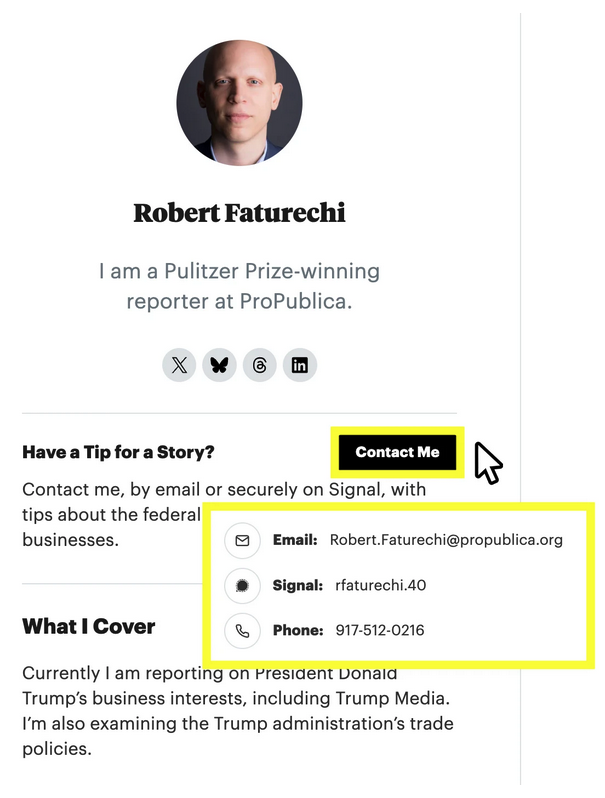This screenshot has width=605, height=798.
Task: Open the Threads profile icon
Action: click(259, 365)
